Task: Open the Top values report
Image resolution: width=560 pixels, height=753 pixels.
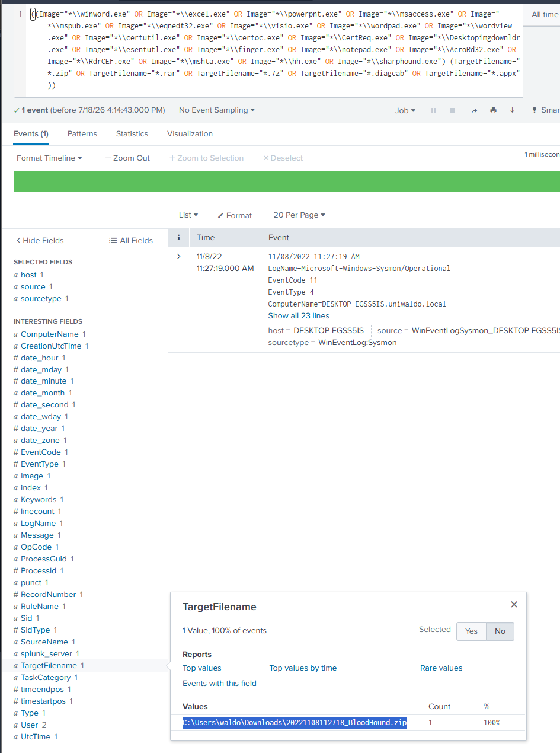Action: click(x=202, y=668)
